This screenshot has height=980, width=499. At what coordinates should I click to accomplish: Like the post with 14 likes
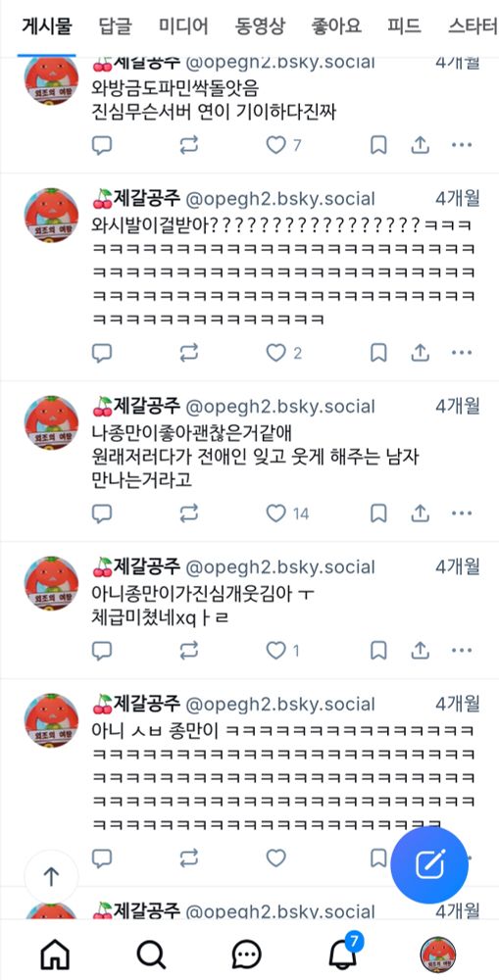(x=275, y=514)
